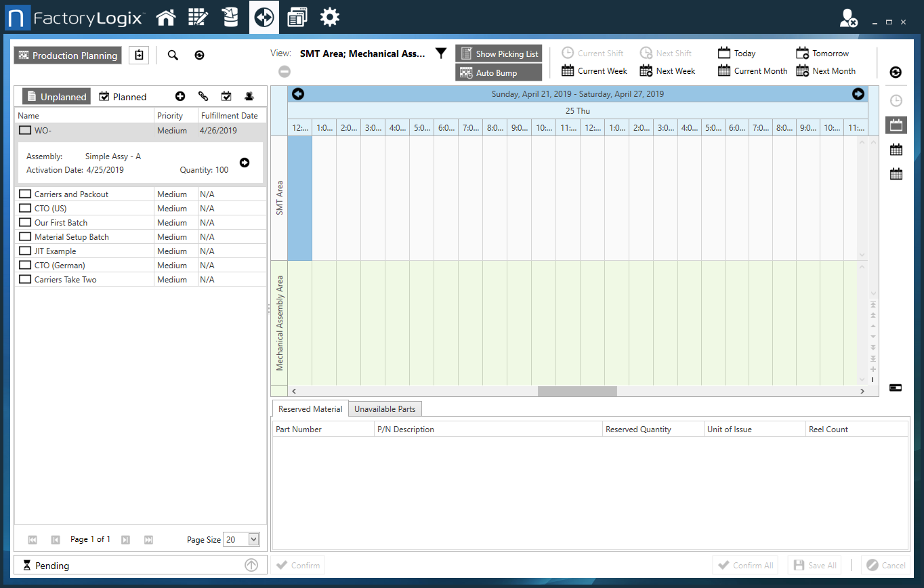Expand the Pending section at the bottom left

tap(251, 565)
